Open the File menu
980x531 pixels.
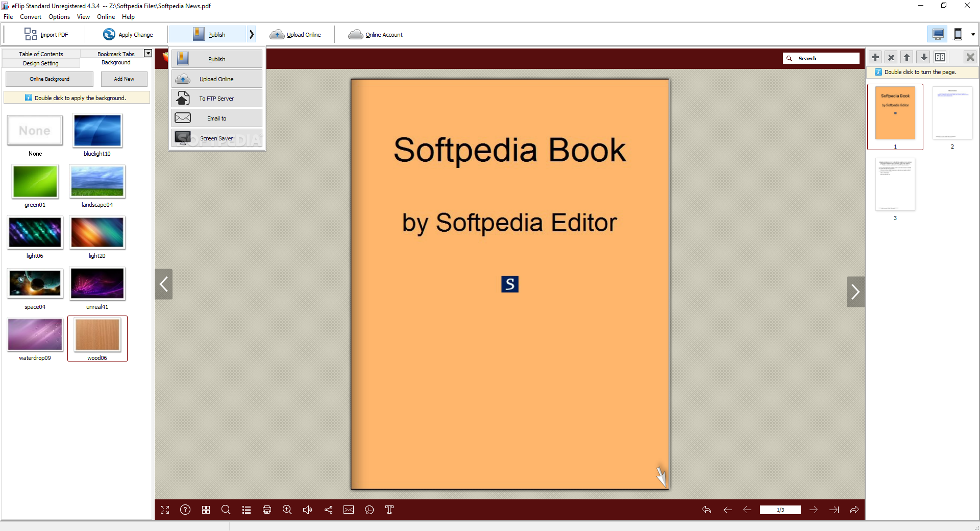coord(8,17)
